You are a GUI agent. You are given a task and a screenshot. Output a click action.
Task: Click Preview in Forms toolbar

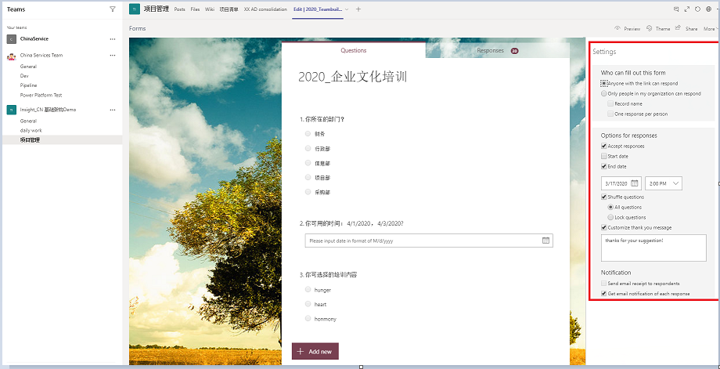(x=627, y=28)
